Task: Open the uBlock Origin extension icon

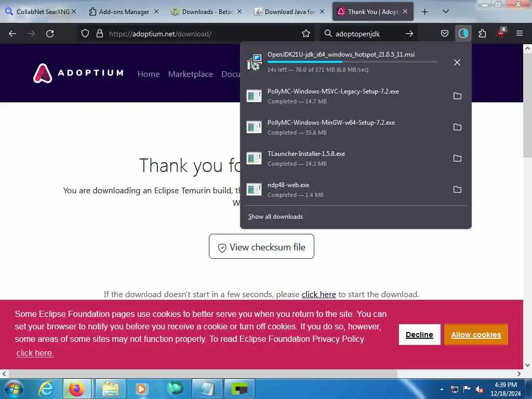Action: click(x=501, y=33)
